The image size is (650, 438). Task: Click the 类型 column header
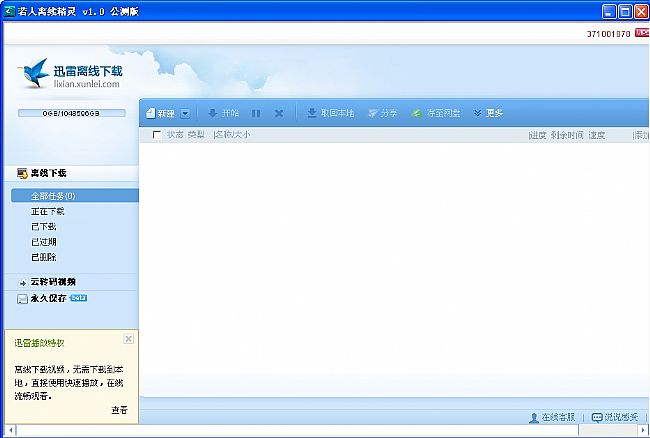click(196, 135)
